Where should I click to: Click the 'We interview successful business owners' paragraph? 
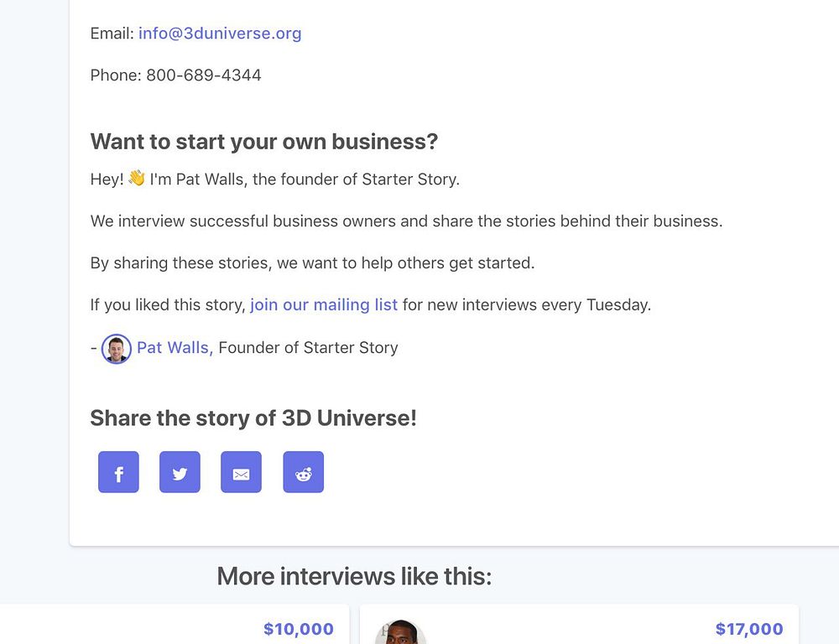[406, 221]
